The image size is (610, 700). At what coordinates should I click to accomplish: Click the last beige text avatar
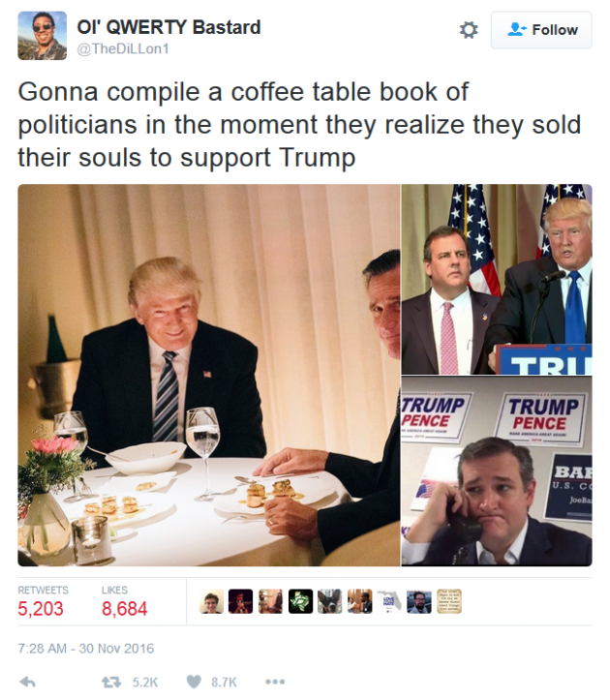point(449,601)
